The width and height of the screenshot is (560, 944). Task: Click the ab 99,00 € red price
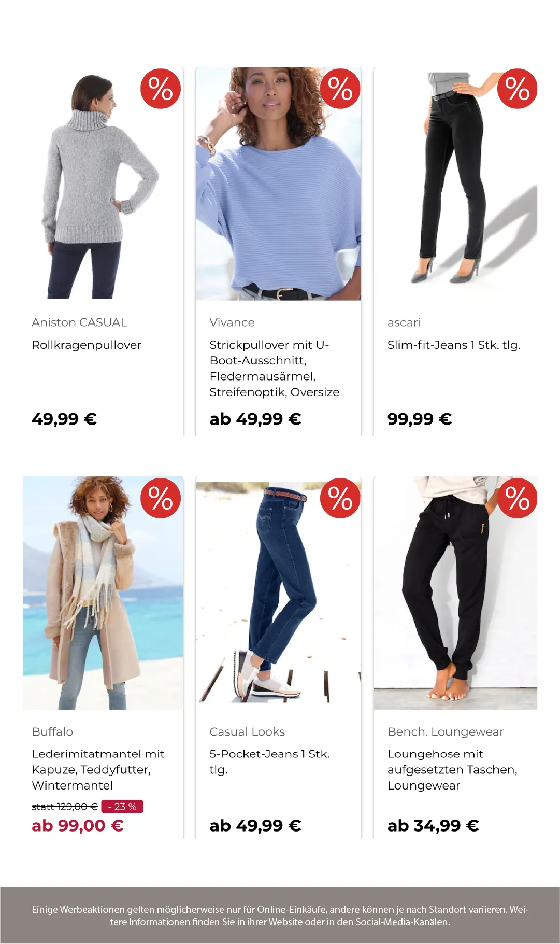(78, 826)
